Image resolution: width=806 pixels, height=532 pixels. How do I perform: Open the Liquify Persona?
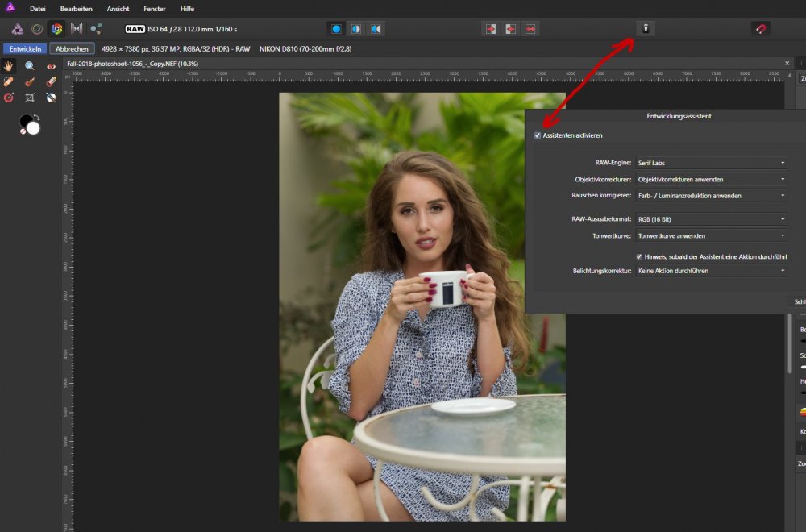pyautogui.click(x=37, y=29)
